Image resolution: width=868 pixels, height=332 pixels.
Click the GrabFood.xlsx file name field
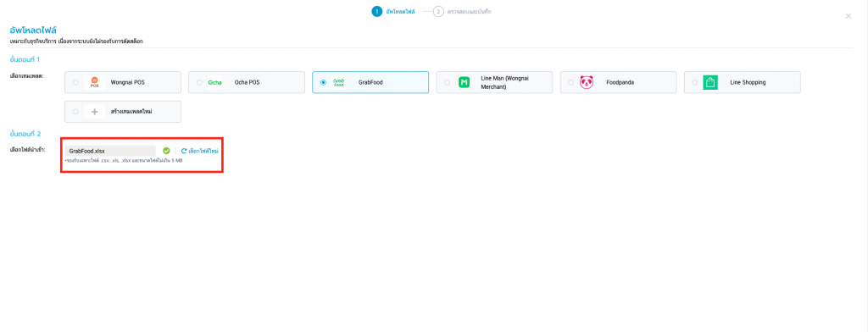110,151
